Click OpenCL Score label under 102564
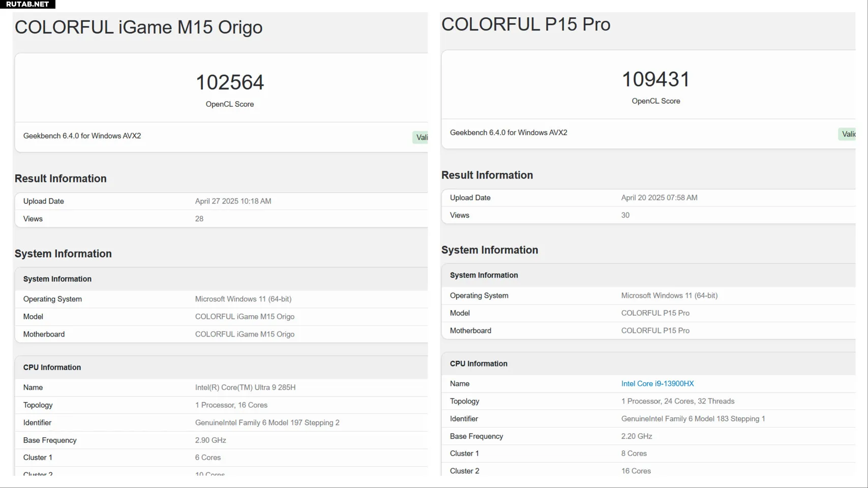868x488 pixels. coord(230,104)
